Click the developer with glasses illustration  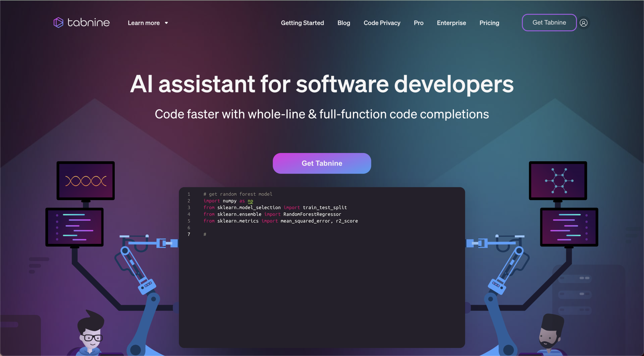(91, 333)
